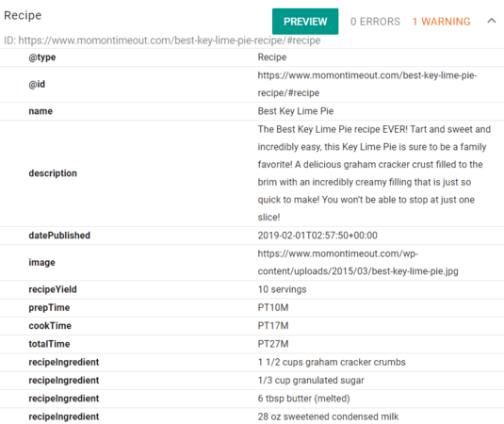The height and width of the screenshot is (424, 504).
Task: Click the value PT17M
Action: coord(273,326)
